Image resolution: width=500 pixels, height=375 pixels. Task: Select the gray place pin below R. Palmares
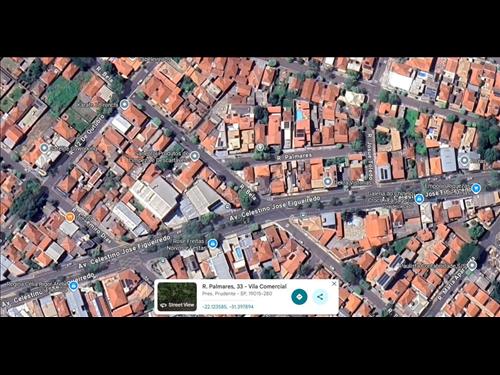pos(328,182)
